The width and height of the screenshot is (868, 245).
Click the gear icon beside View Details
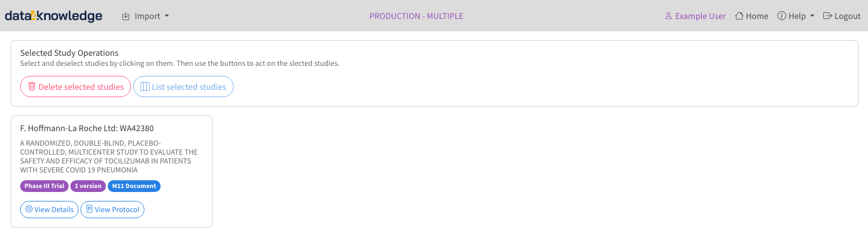pos(29,209)
